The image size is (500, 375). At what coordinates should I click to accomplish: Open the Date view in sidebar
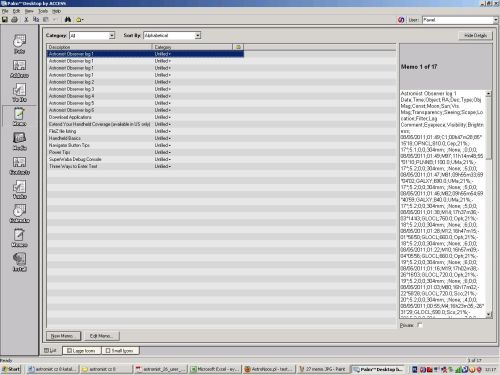[19, 44]
